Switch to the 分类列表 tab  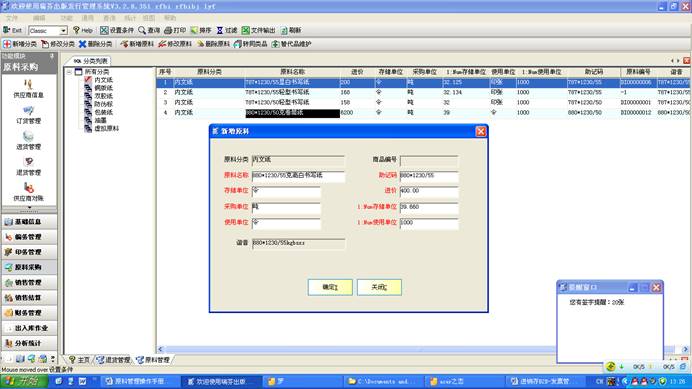91,61
